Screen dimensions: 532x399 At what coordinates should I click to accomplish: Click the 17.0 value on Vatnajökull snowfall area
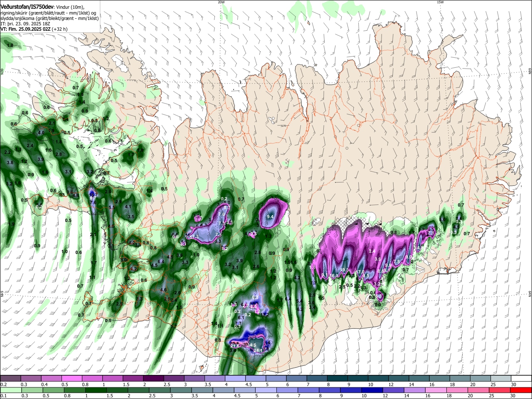pyautogui.click(x=361, y=272)
